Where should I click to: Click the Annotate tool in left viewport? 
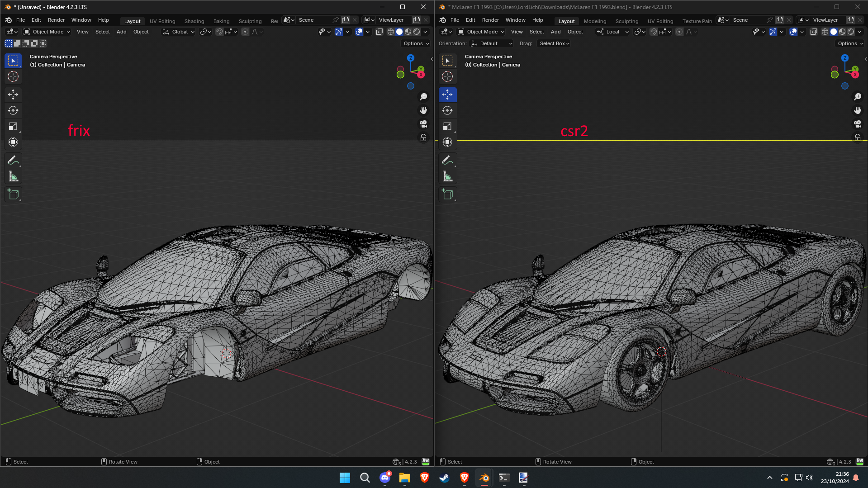tap(13, 160)
